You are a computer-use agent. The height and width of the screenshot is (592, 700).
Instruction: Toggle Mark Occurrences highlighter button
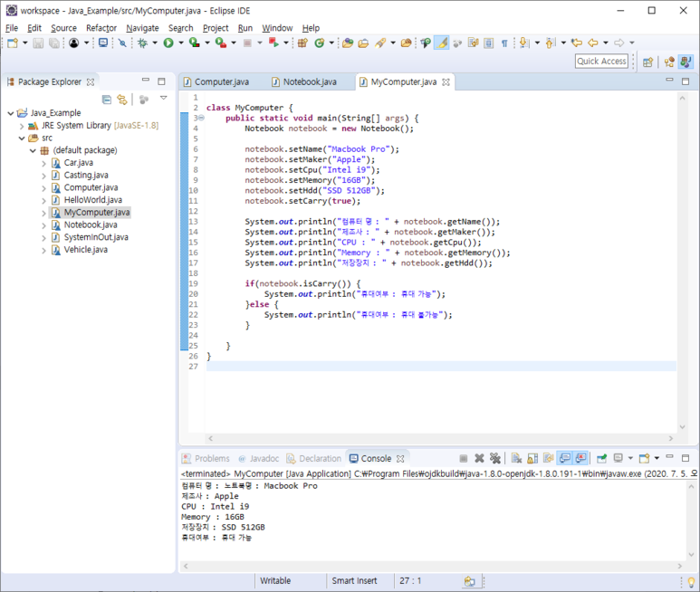point(442,43)
